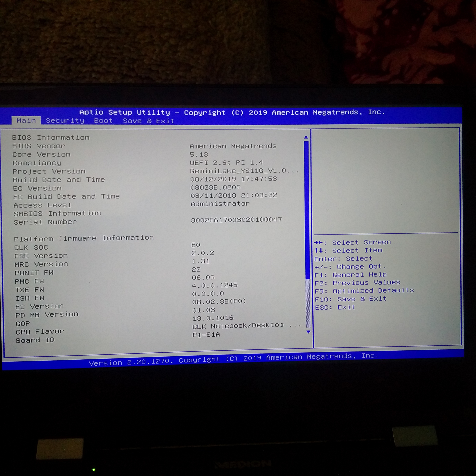Click the TXE FW value 4.0.0.1245
The width and height of the screenshot is (476, 476).
coord(215,285)
